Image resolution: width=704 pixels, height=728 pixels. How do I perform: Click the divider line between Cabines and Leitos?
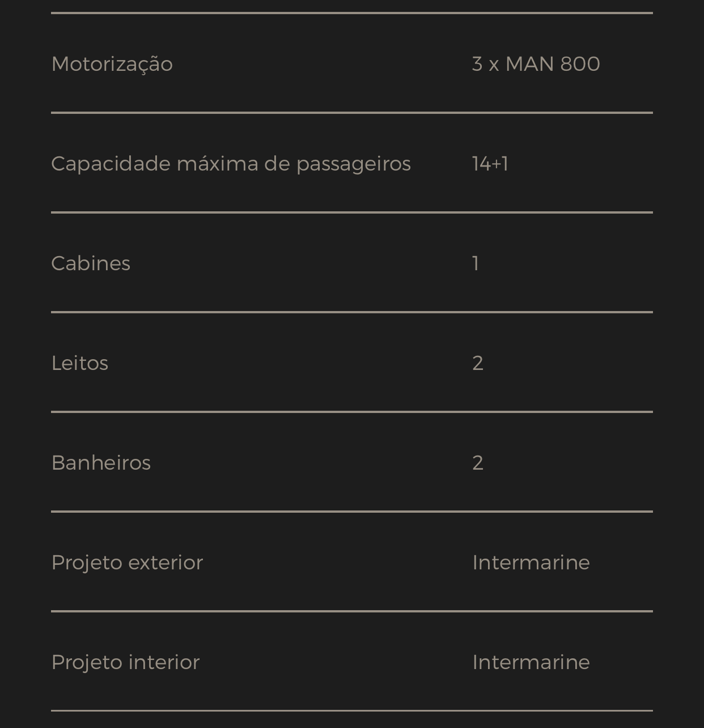[x=351, y=312]
